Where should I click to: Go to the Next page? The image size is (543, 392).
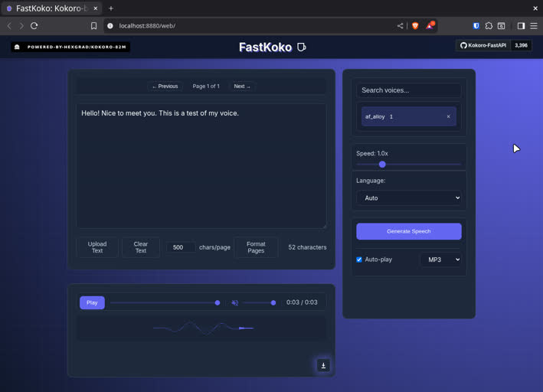(242, 87)
